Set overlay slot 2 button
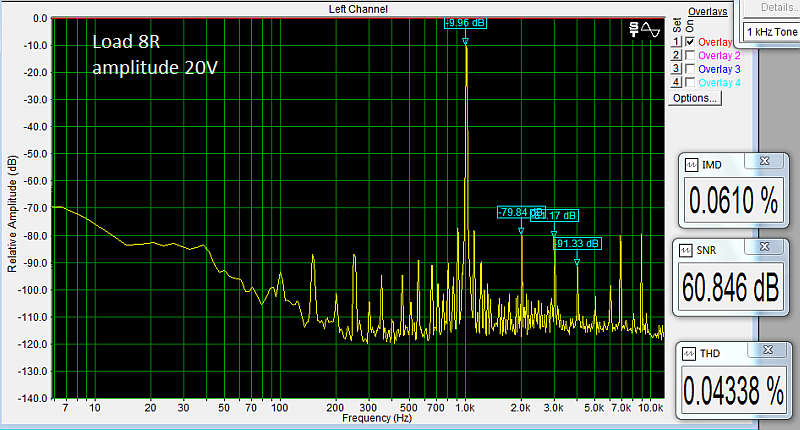The height and width of the screenshot is (430, 800). (x=676, y=55)
